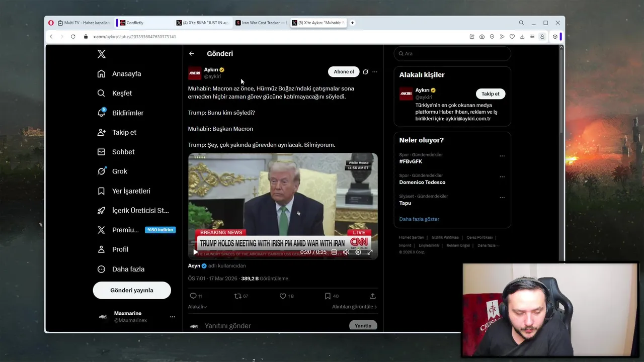Switch to Iran War Cost Tracker tab

click(x=262, y=23)
